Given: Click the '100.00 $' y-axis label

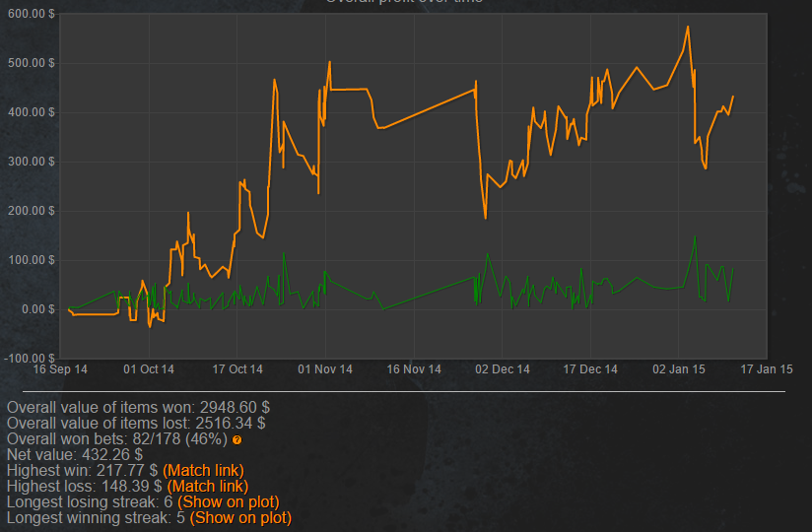Looking at the screenshot, I should pyautogui.click(x=32, y=260).
